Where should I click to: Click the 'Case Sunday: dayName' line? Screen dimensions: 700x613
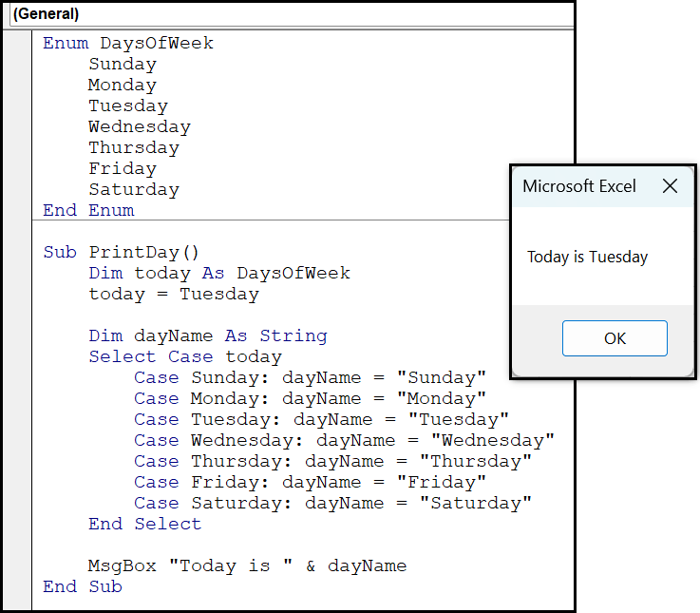311,377
